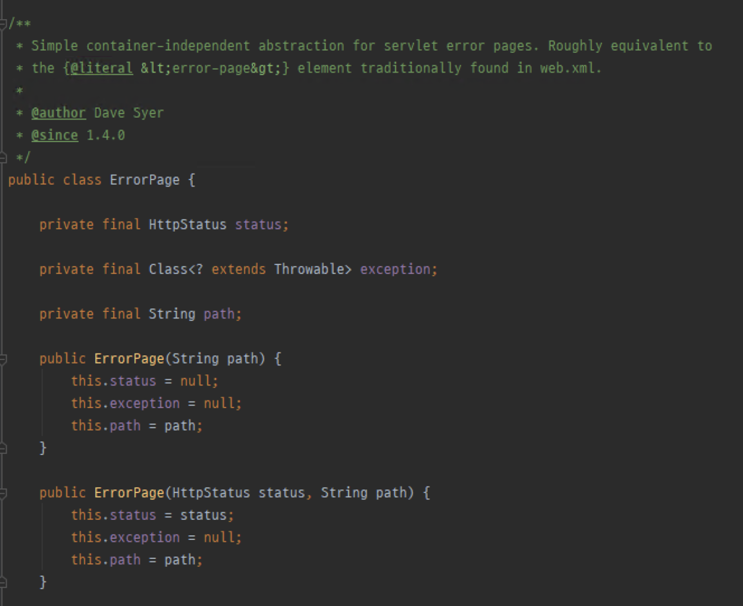The image size is (743, 606).
Task: Click fold end marker at last closing brace
Action: 4,582
